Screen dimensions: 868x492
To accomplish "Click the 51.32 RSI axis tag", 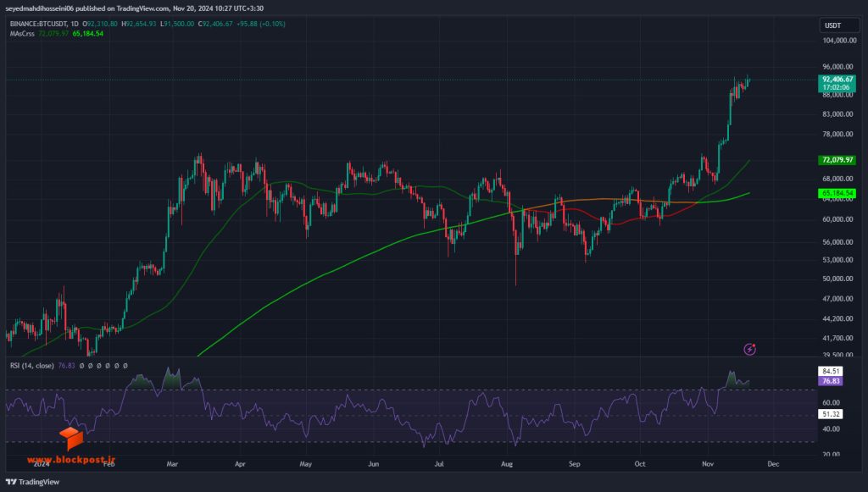I will pyautogui.click(x=831, y=414).
